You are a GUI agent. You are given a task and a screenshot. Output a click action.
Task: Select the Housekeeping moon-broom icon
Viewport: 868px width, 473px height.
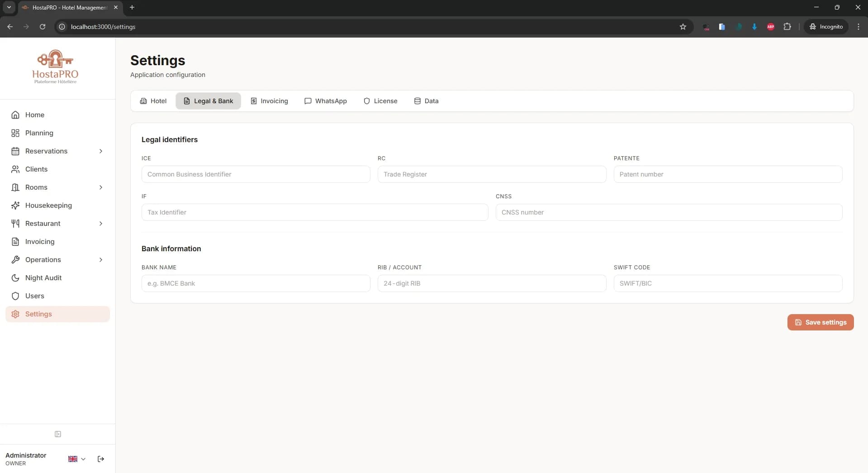15,205
